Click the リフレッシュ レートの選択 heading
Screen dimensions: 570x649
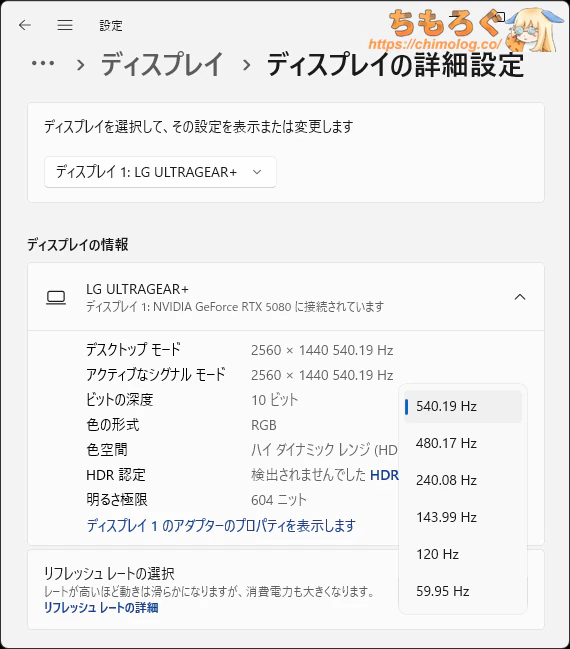(109, 574)
